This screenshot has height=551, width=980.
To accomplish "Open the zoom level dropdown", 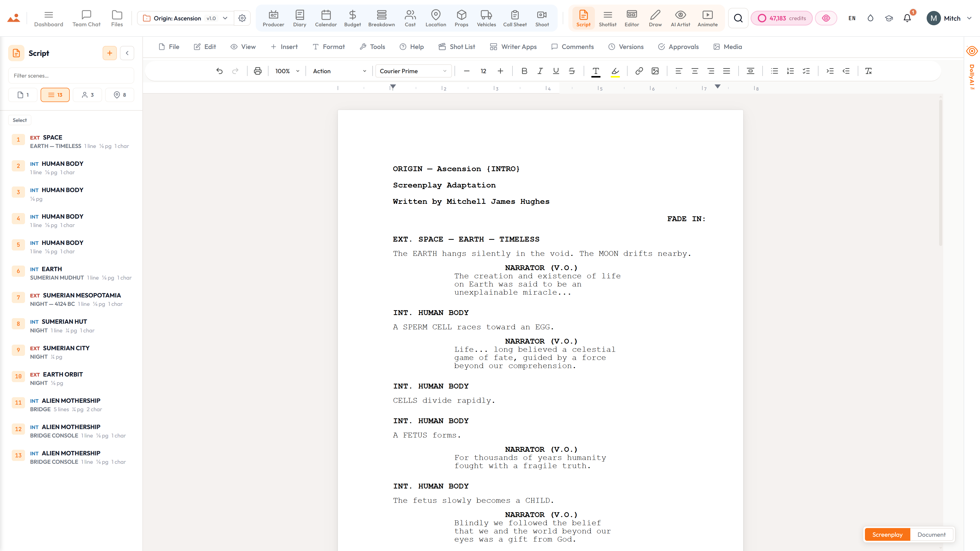I will click(x=287, y=71).
